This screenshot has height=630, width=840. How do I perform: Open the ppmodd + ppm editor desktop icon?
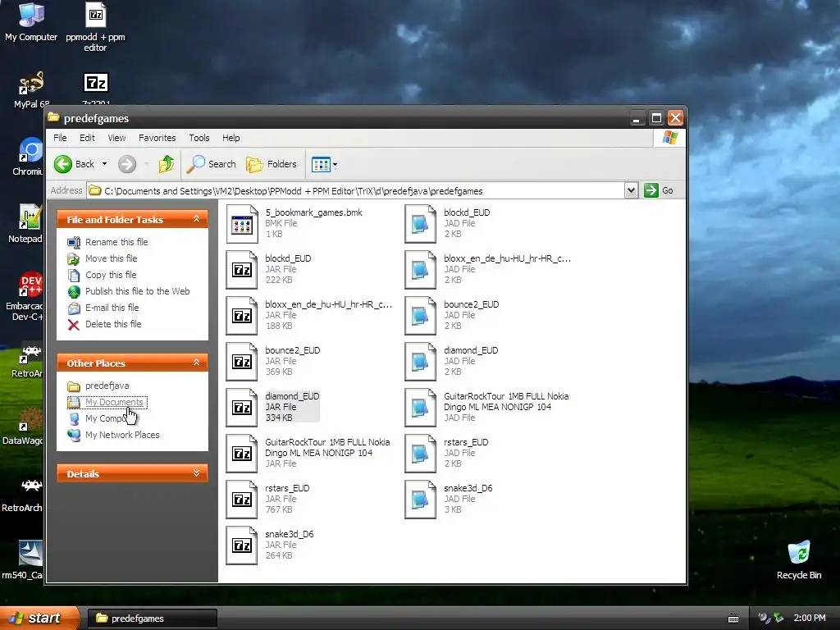pyautogui.click(x=95, y=27)
